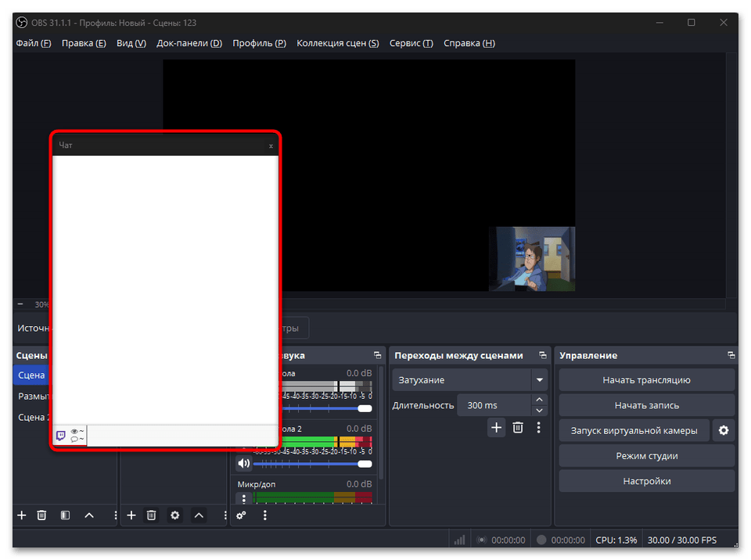Click the viewer count eye icon in chat
Viewport: 751px width, 560px height.
pos(74,432)
